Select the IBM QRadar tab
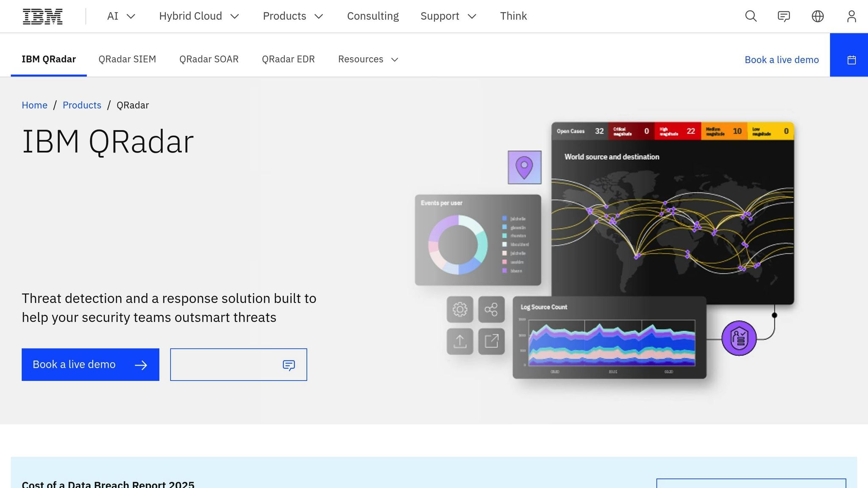Screen dimensions: 868x488 49,59
